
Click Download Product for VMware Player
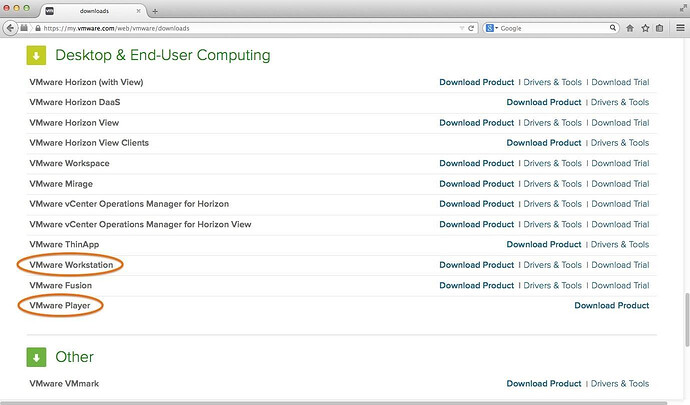611,305
